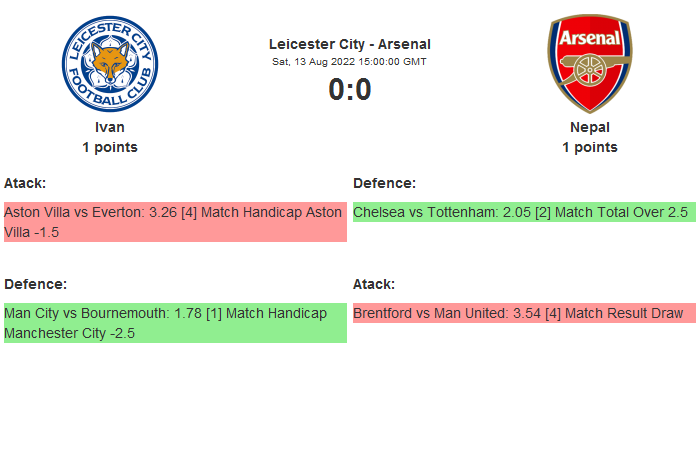Viewport: 700px width, 460px height.
Task: Click the 3.26 odds in Aston Villa bet
Action: click(x=163, y=212)
